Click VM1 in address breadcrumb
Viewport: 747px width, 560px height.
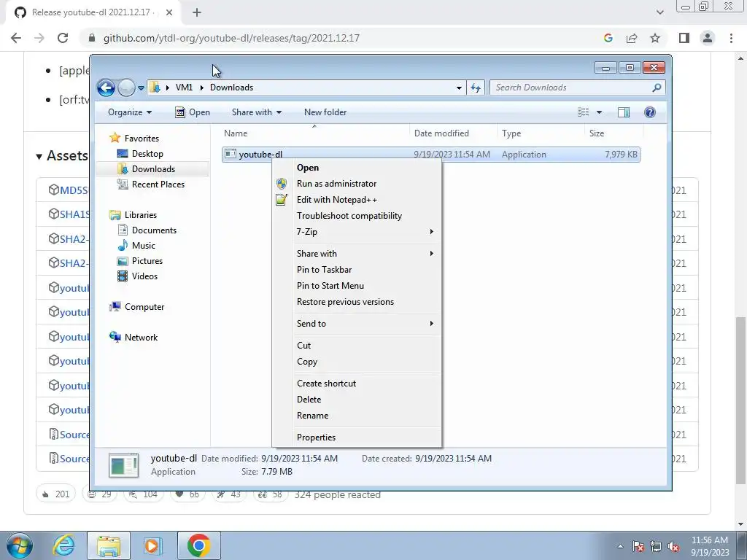[184, 87]
